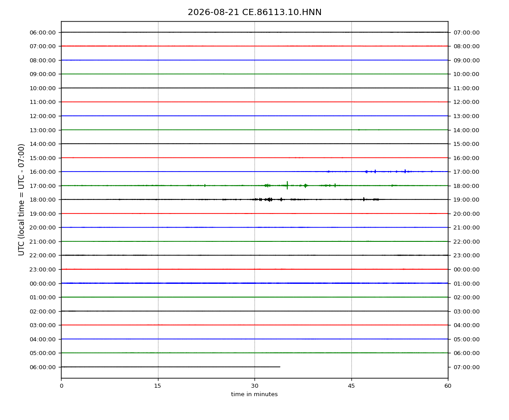Select the black 18:00:00 seismic burst cluster

267,199
